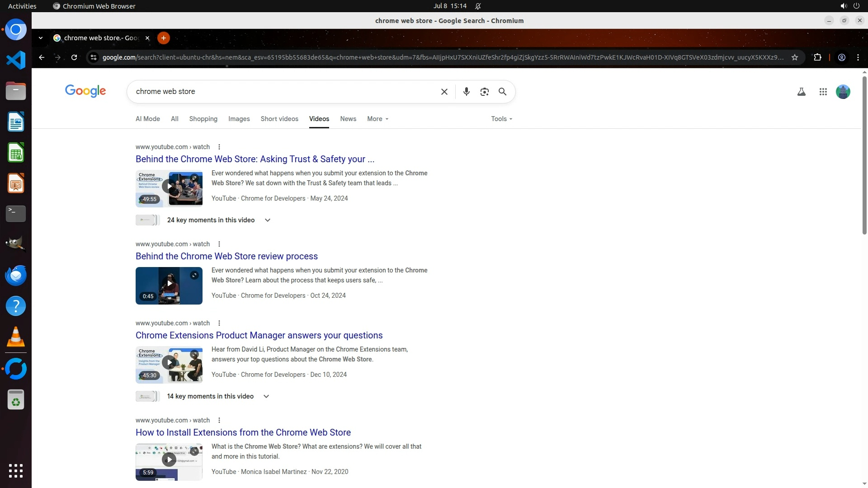Switch to the Images tab
The image size is (868, 488).
click(239, 119)
